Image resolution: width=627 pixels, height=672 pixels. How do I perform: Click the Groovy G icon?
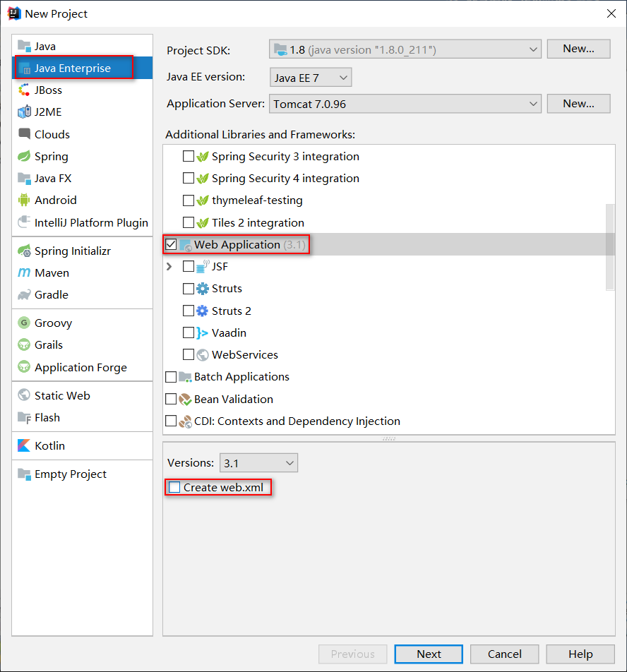pos(24,323)
